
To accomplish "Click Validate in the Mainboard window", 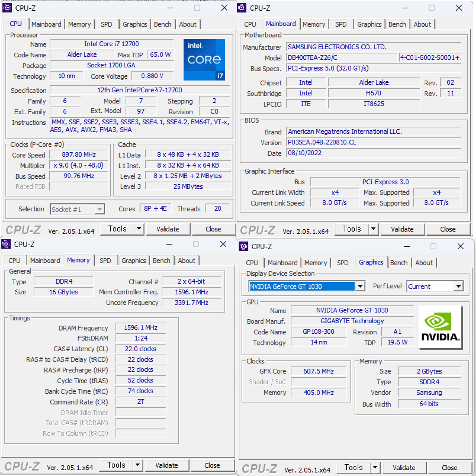I will pyautogui.click(x=402, y=229).
